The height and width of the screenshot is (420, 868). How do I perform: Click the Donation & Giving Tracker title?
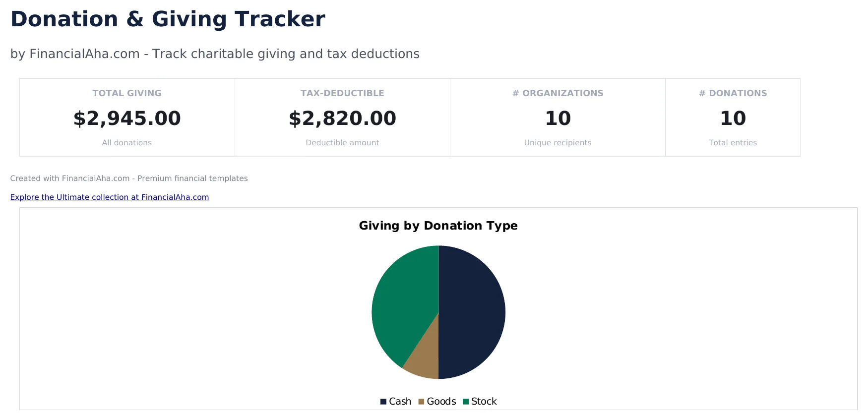click(x=167, y=19)
